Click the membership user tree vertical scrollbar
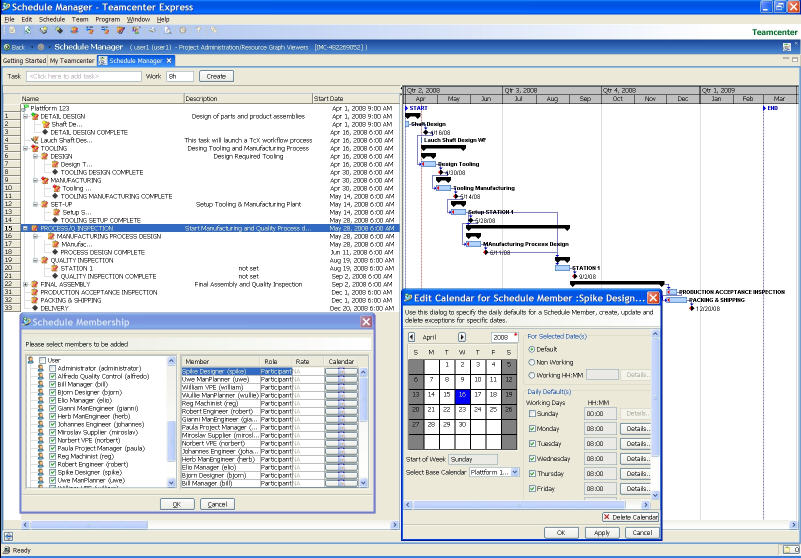Screen dimensions: 801x558 pos(171,422)
